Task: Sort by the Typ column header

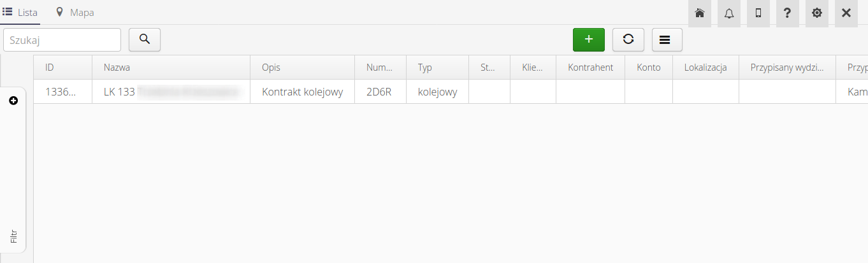Action: (x=425, y=68)
